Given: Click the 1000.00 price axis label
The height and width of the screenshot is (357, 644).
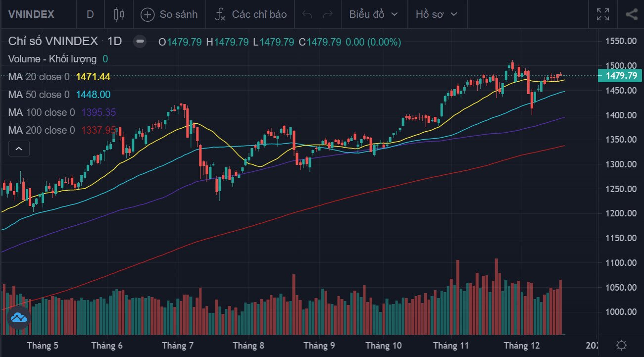Looking at the screenshot, I should coord(621,312).
